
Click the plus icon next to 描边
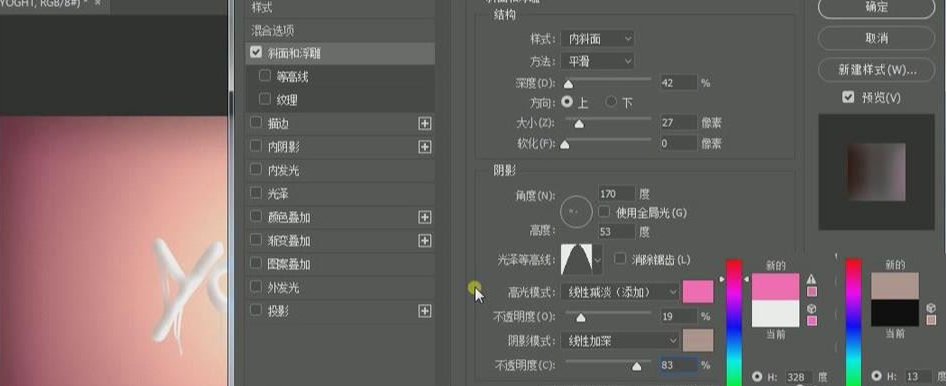tap(425, 123)
